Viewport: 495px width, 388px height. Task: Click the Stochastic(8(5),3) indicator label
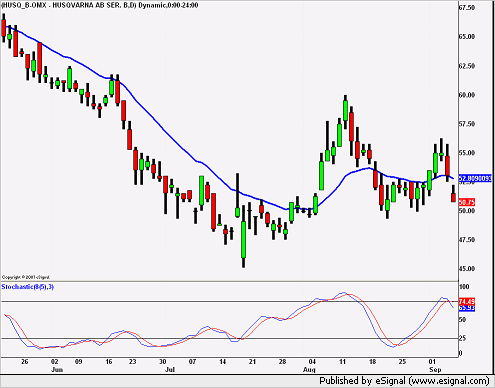27,287
